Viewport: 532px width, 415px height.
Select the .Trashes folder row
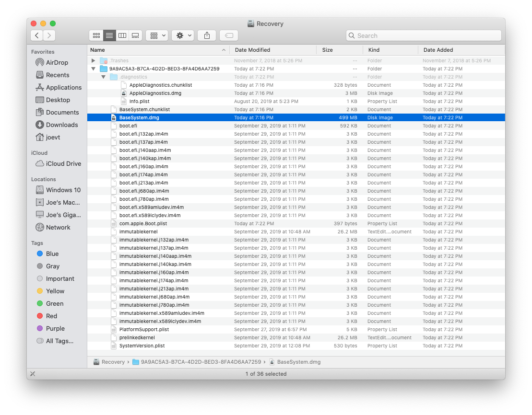pyautogui.click(x=296, y=61)
